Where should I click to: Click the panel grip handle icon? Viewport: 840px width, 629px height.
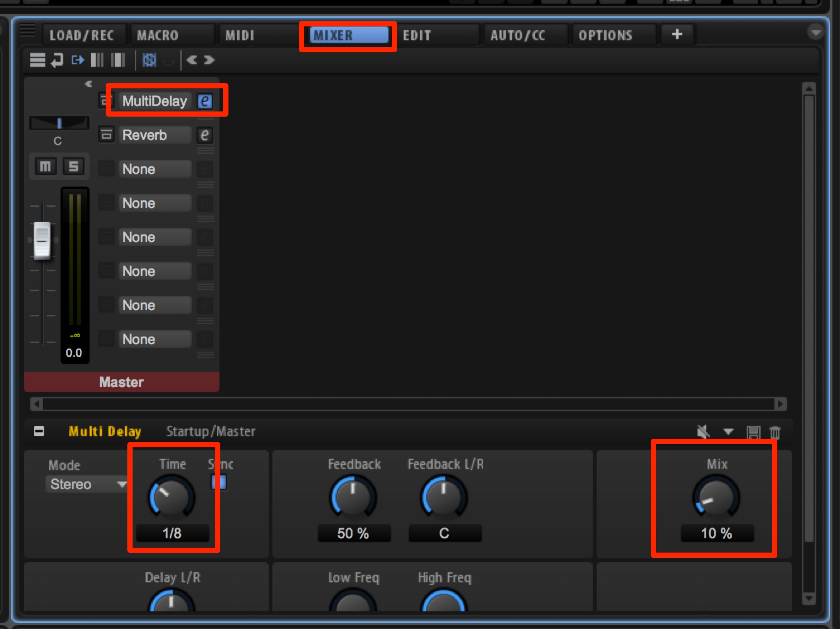point(27,30)
